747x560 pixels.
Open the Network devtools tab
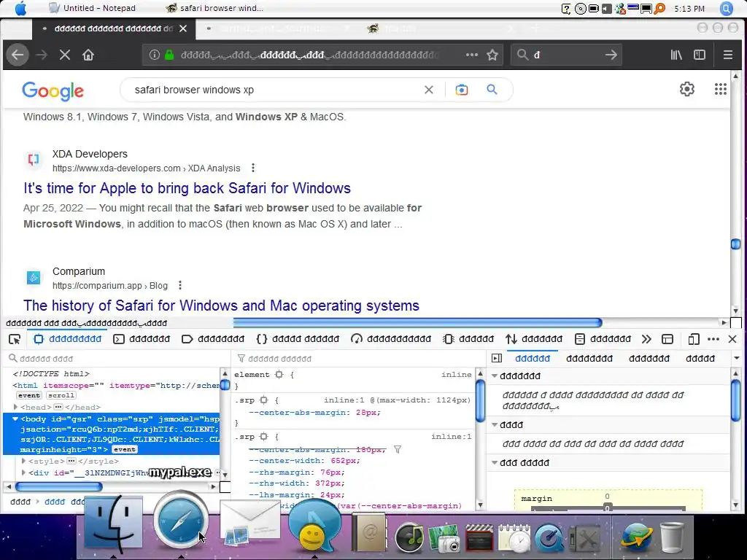pos(534,339)
